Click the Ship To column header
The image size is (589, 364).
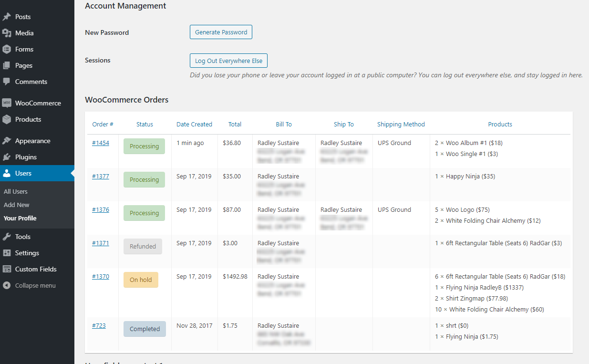[344, 124]
